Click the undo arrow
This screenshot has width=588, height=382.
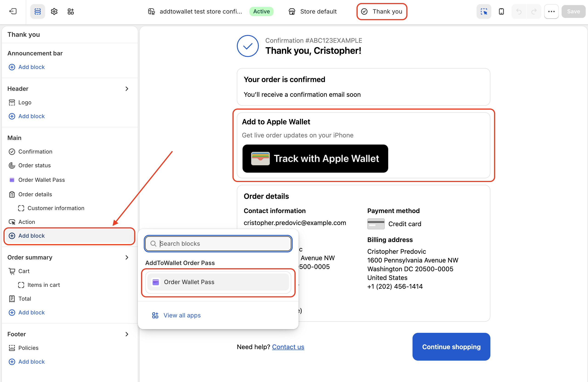click(x=519, y=11)
